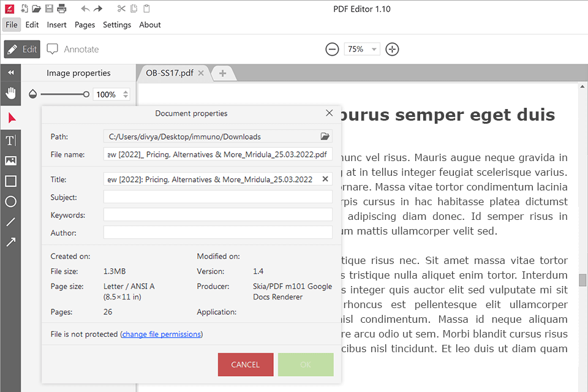The width and height of the screenshot is (588, 392).
Task: Redo action with the right arrow
Action: [98, 8]
